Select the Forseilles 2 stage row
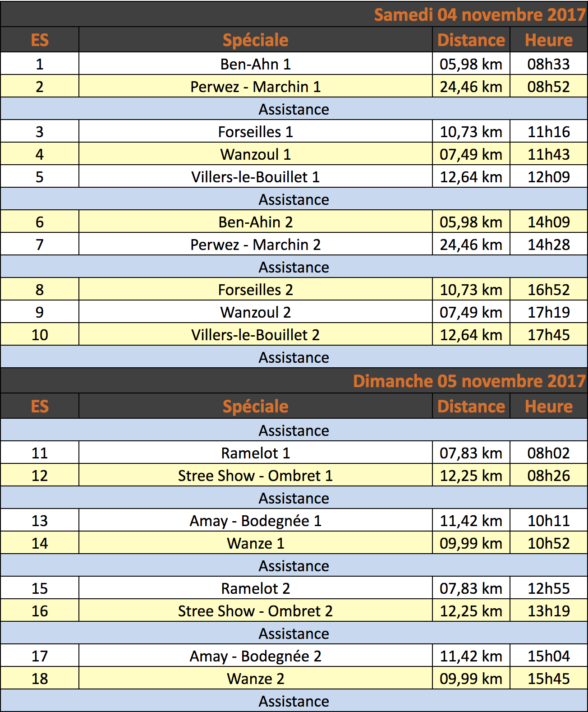Screen dimensions: 588x712 (x=294, y=289)
